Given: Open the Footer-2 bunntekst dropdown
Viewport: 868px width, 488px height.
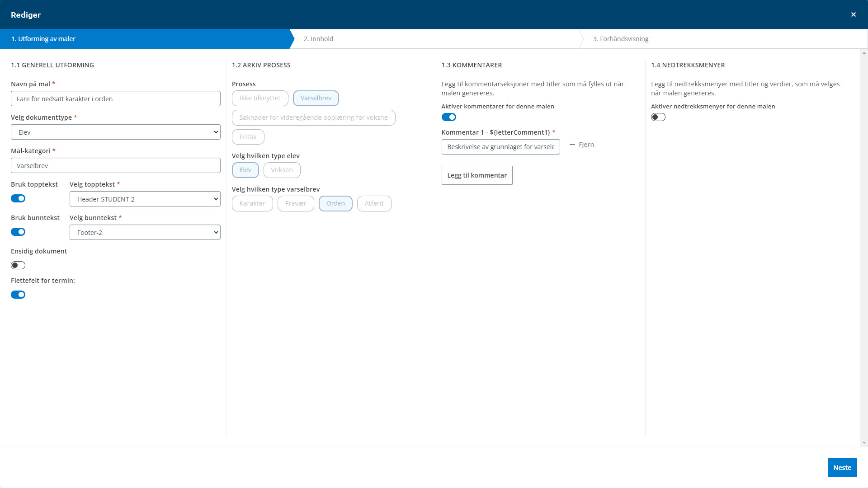Looking at the screenshot, I should pyautogui.click(x=145, y=232).
